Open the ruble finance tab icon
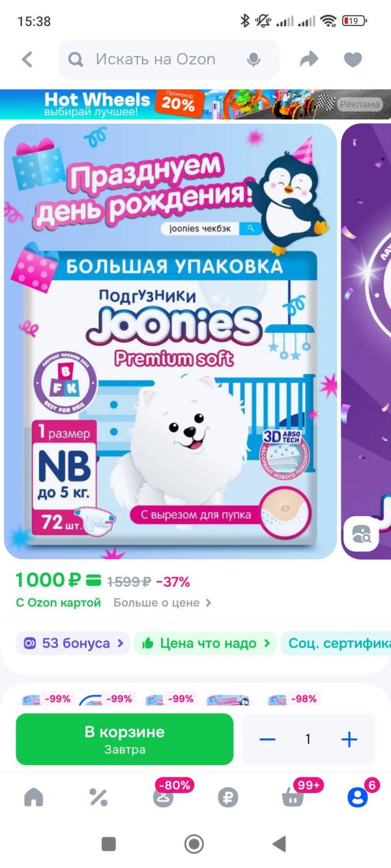The width and height of the screenshot is (391, 868). [x=227, y=797]
